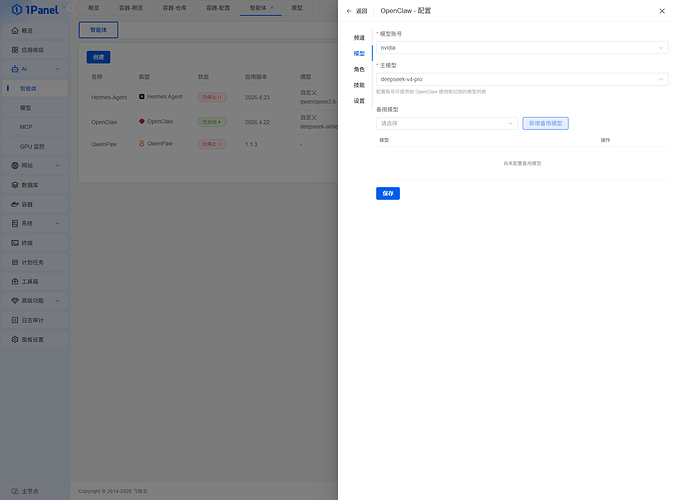
Task: Click the 终端 terminal icon in sidebar
Action: coord(14,243)
